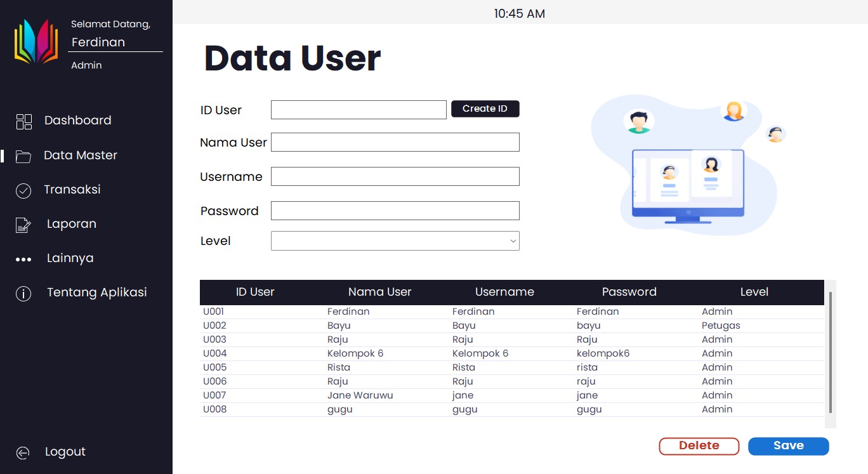Click the Data Master folder icon
The width and height of the screenshot is (868, 474).
click(23, 157)
